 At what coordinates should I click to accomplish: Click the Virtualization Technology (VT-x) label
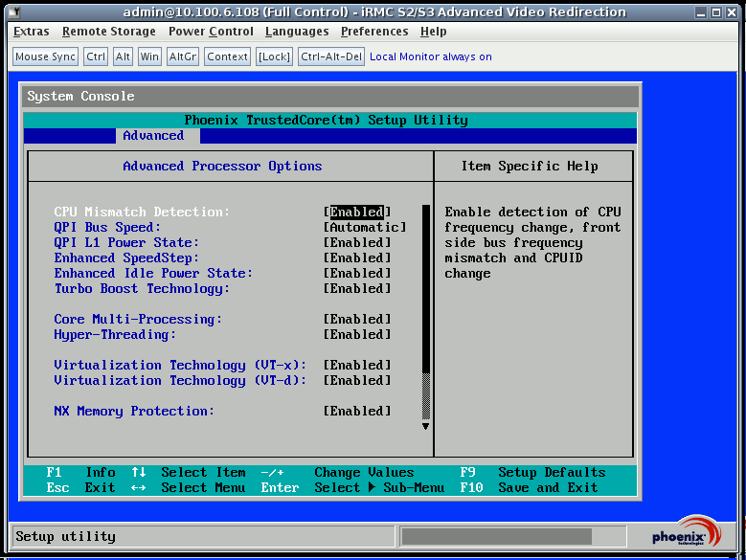180,365
